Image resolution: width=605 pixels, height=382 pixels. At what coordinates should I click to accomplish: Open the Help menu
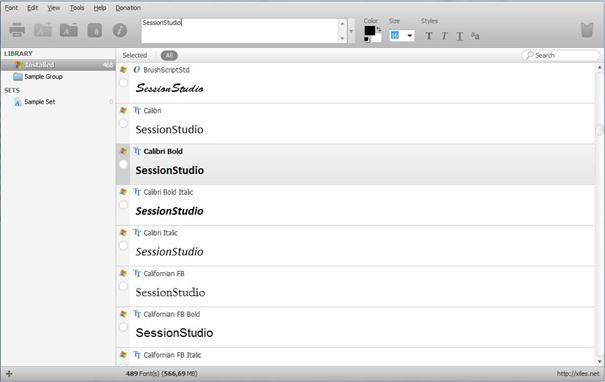[100, 8]
